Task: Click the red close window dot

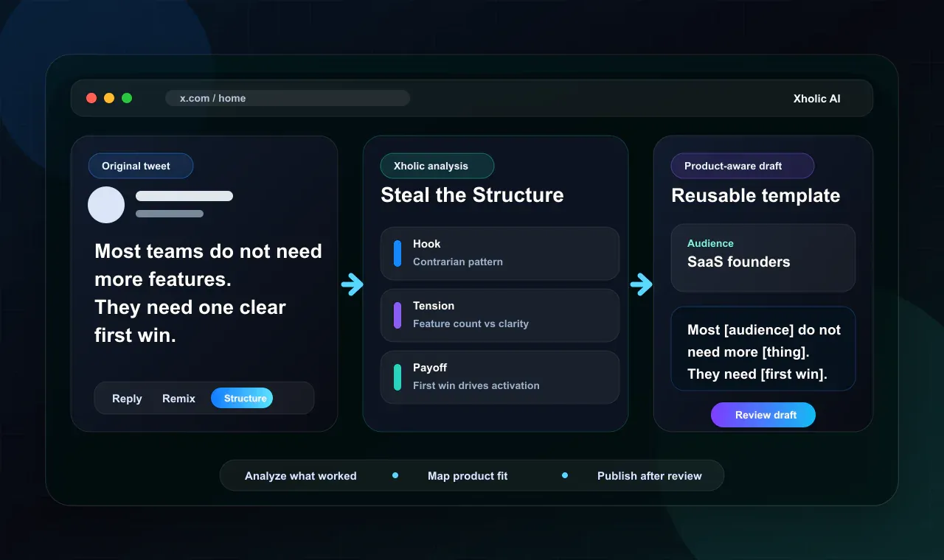Action: pos(91,98)
